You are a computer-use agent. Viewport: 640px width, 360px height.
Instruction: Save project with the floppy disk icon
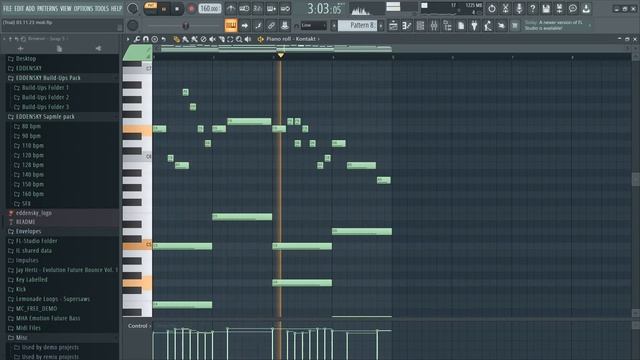pos(546,8)
